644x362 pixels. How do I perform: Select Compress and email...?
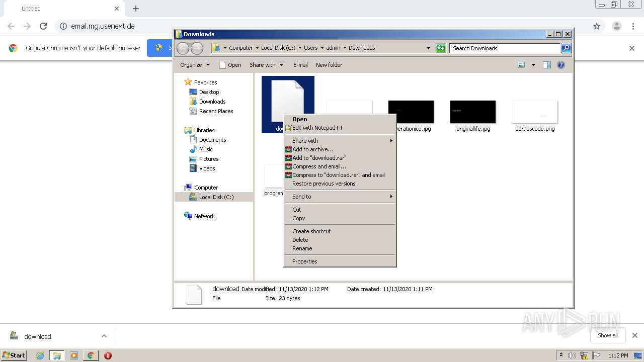340,166
